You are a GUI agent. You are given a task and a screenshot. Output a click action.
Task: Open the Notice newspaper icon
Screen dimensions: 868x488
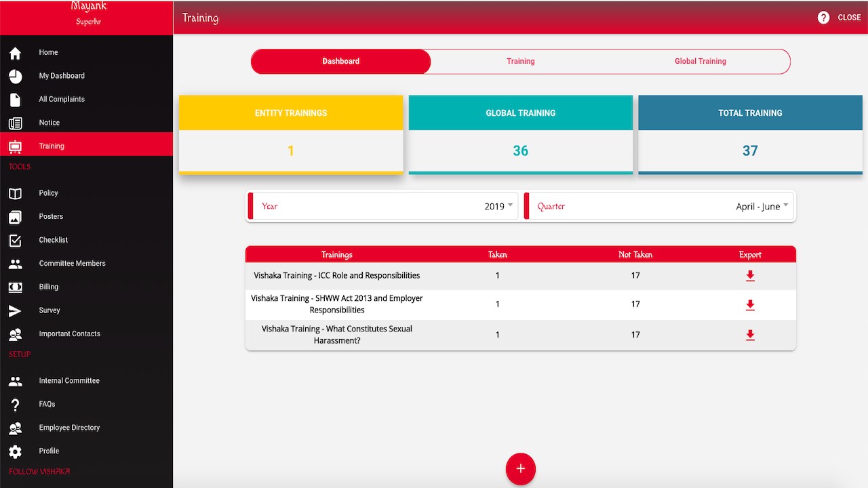coord(15,123)
